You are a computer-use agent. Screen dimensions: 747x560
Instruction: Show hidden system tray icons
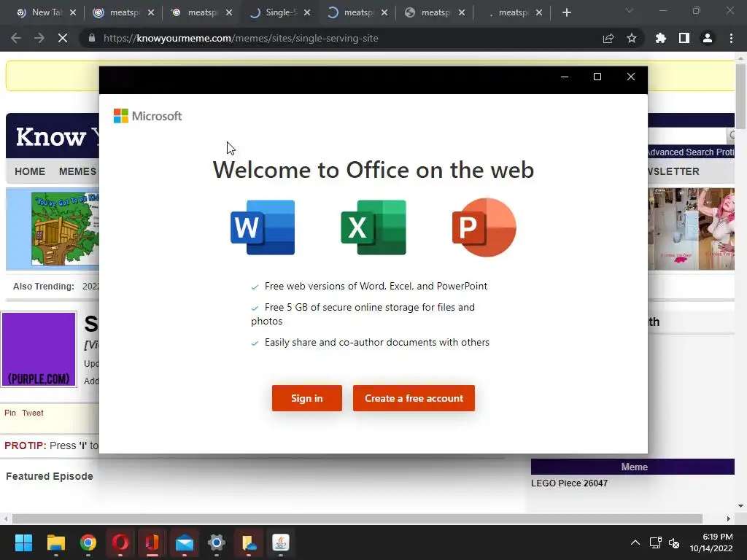click(635, 542)
